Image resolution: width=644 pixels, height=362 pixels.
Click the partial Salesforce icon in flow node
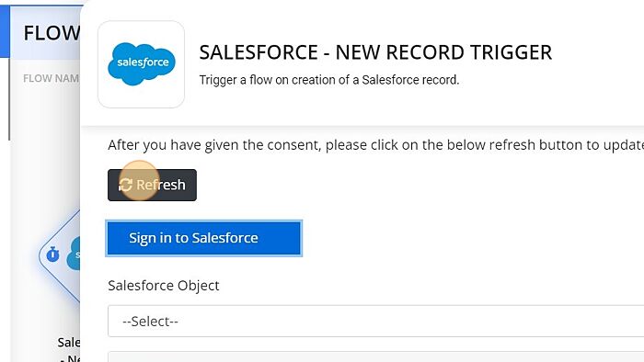click(x=74, y=255)
